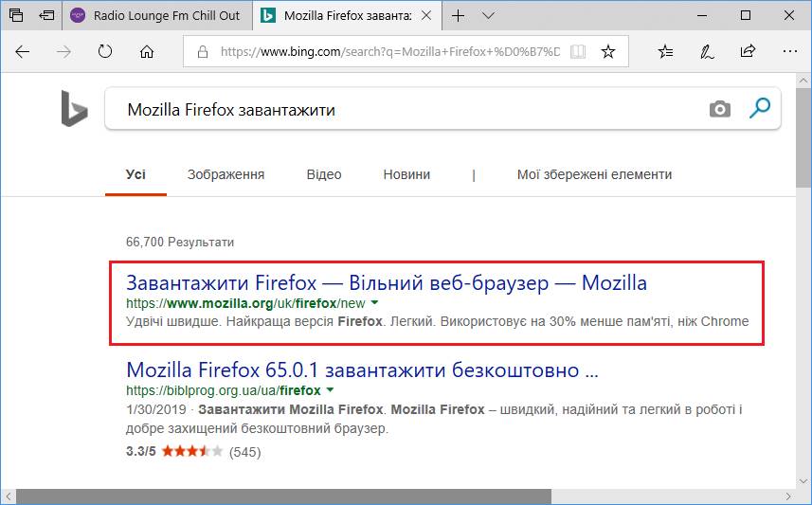Click the 3.3/5 star rating
This screenshot has height=505, width=812.
point(193,451)
